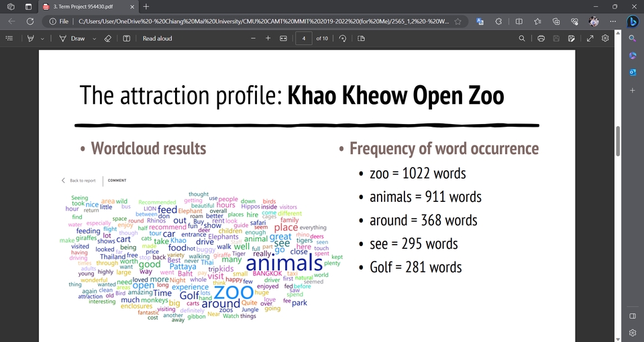Click the line see = 295 words
Screen dimensions: 644x342
pyautogui.click(x=414, y=244)
